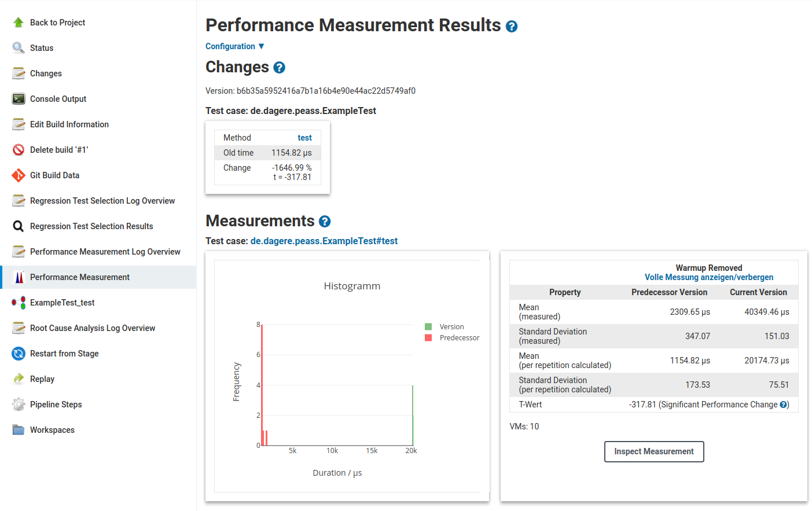The width and height of the screenshot is (812, 511).
Task: Click the Current Version column header
Action: 758,292
